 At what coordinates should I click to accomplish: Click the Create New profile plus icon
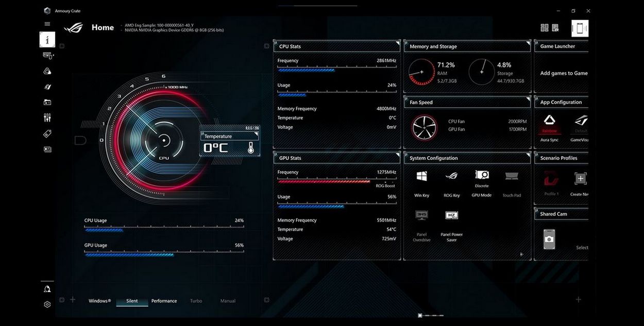(581, 179)
